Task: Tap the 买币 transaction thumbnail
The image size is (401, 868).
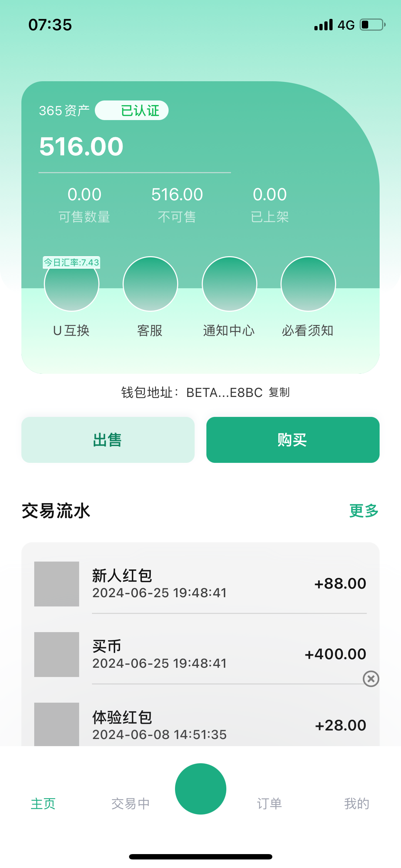Action: point(57,654)
